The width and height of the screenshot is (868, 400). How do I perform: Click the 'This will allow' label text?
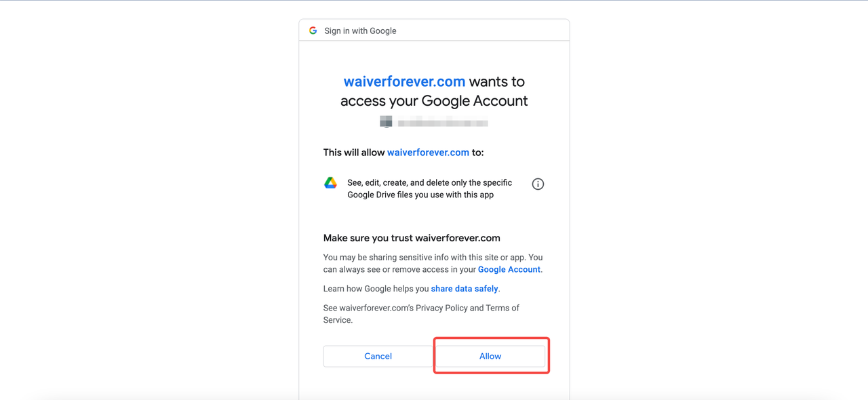pos(354,153)
